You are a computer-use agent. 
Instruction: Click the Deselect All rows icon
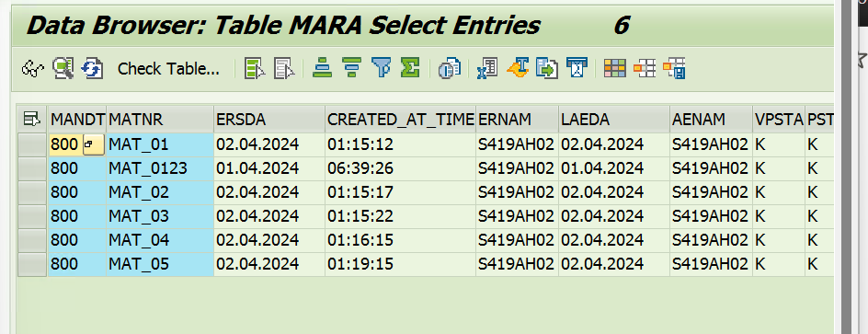(284, 69)
